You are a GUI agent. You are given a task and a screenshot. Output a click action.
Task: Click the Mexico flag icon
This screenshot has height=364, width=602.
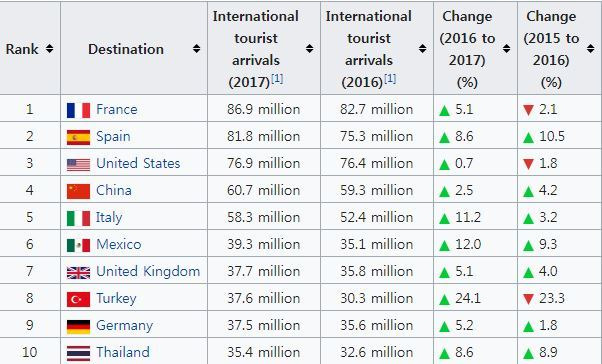(78, 245)
